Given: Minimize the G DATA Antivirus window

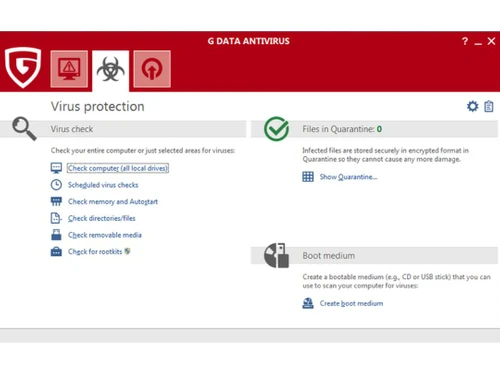Looking at the screenshot, I should coord(478,44).
